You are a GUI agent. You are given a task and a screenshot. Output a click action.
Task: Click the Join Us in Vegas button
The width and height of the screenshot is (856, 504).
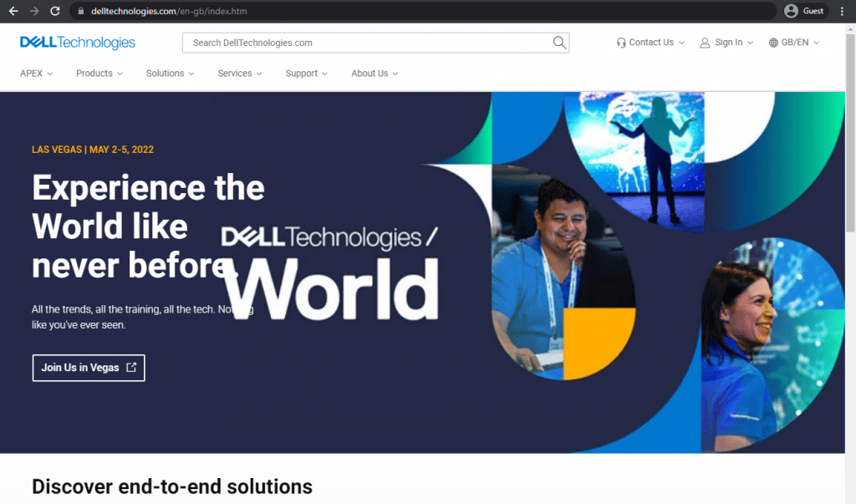pos(89,368)
